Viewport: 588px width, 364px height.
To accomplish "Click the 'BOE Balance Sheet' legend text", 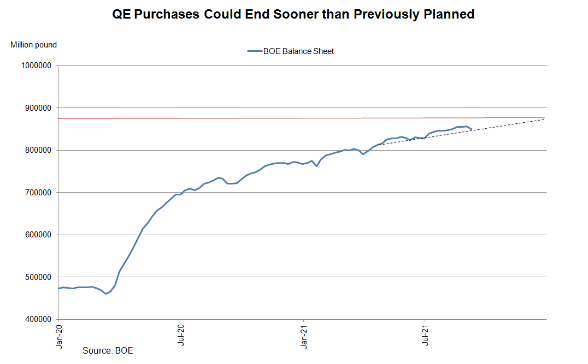I will click(298, 51).
